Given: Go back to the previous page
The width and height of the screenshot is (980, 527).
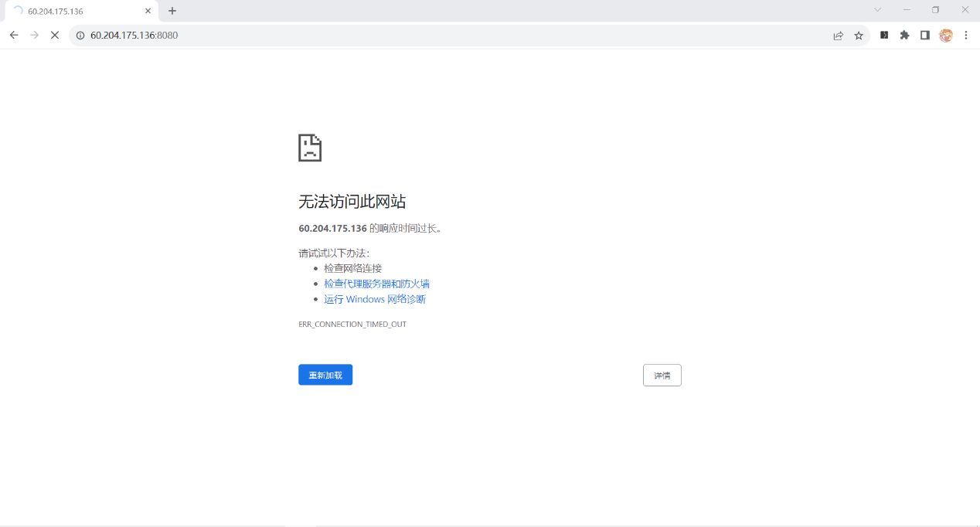Looking at the screenshot, I should (x=14, y=35).
